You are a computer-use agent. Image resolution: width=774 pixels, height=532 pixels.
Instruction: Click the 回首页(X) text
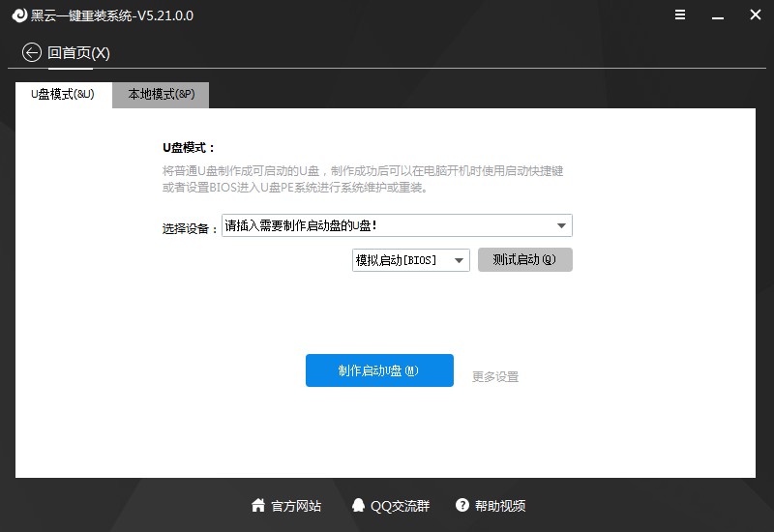79,52
